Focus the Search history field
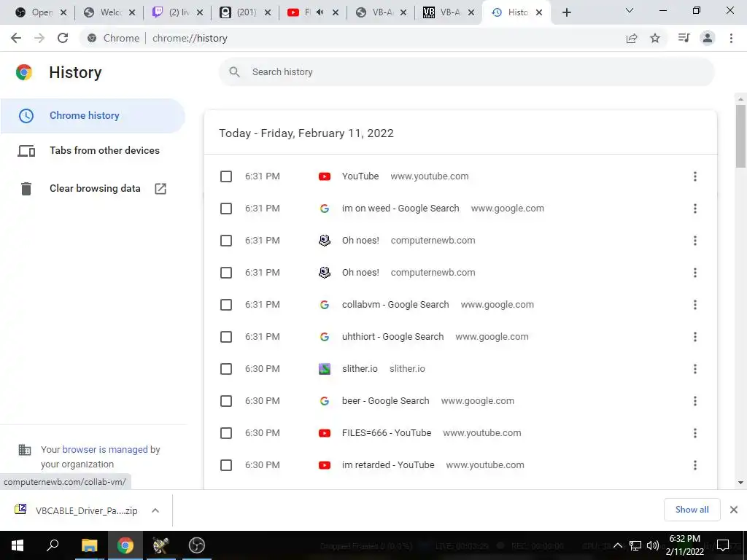This screenshot has width=747, height=560. point(466,72)
